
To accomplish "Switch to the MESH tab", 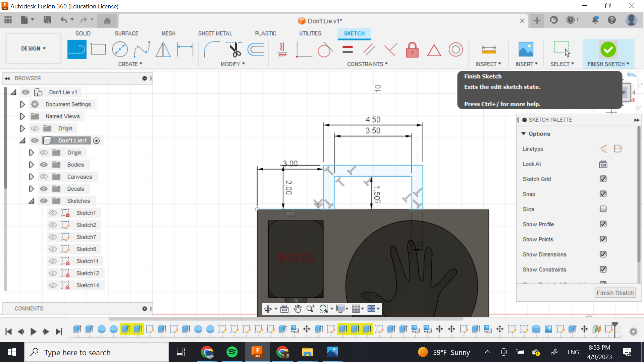I will pos(168,34).
